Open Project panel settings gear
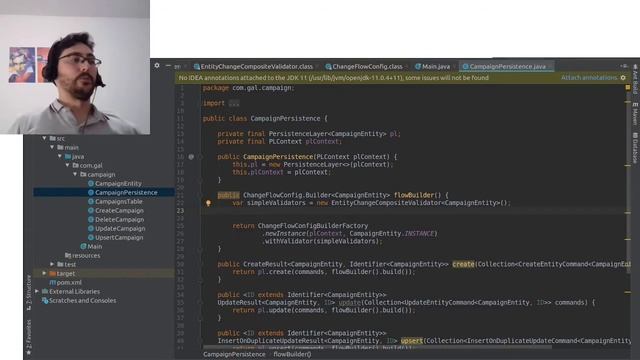The height and width of the screenshot is (360, 640). click(157, 65)
